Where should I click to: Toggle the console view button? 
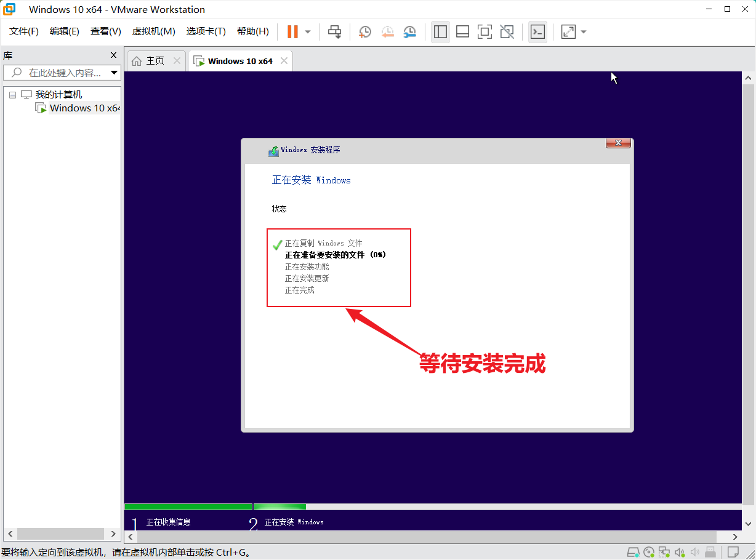537,31
